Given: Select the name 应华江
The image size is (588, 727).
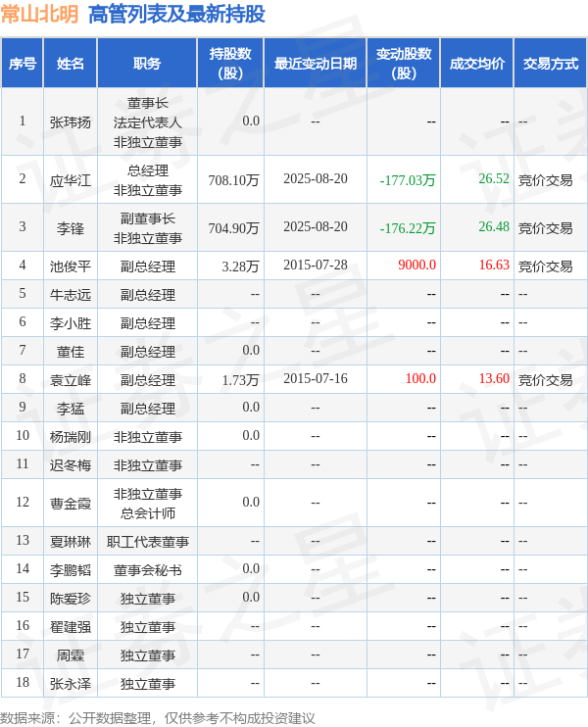Looking at the screenshot, I should click(x=70, y=180).
